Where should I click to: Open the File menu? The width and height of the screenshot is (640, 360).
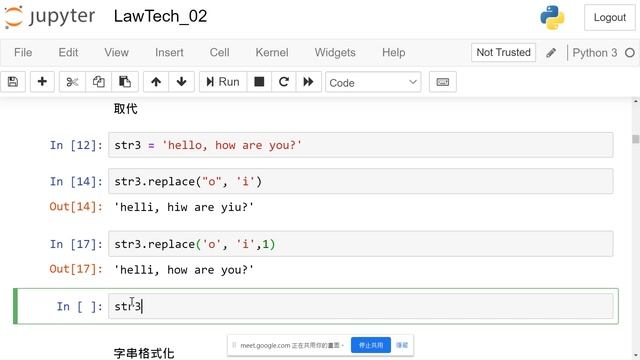tap(23, 53)
